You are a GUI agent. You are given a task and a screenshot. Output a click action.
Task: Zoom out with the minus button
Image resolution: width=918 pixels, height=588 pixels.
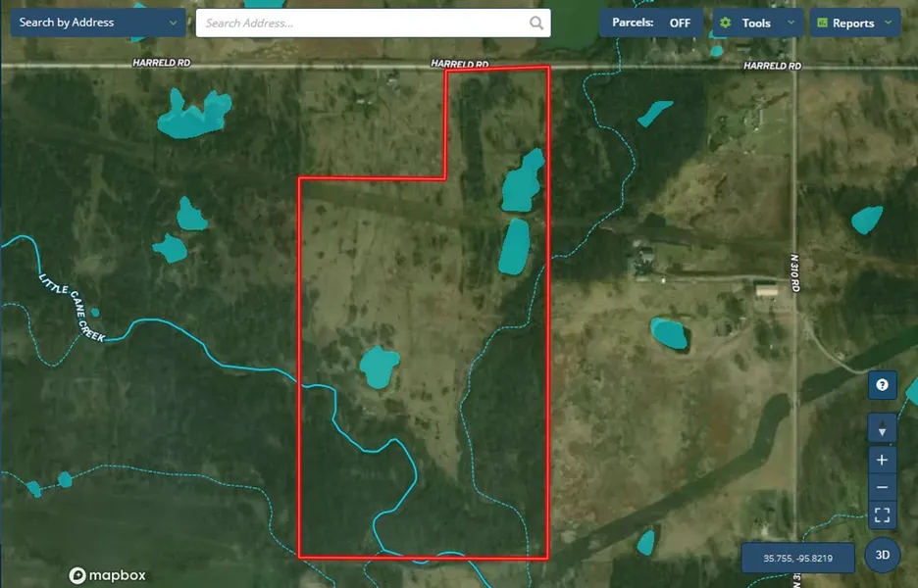[882, 487]
